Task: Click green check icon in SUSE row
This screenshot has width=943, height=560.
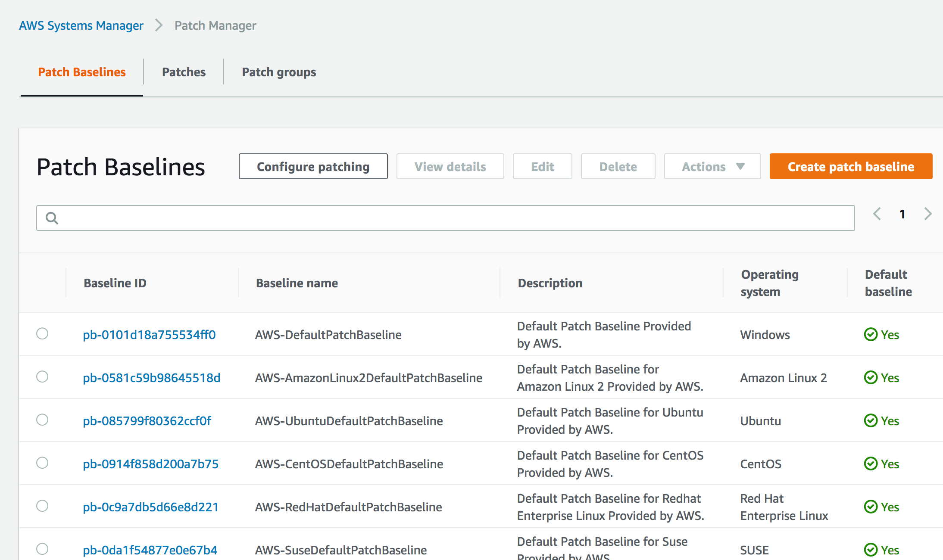Action: [871, 550]
